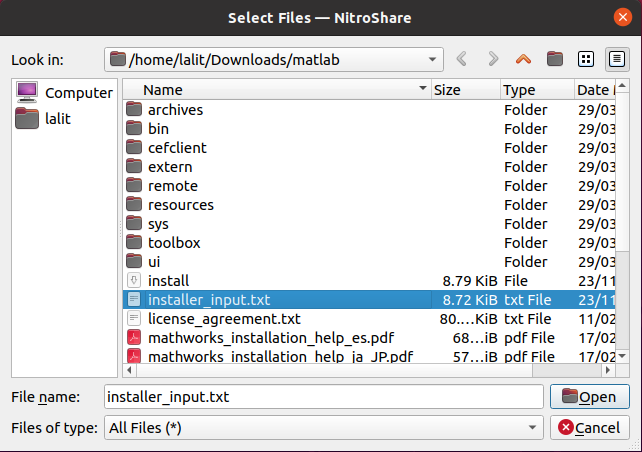
Task: Create a new folder using toolbar folder icon
Action: (554, 59)
